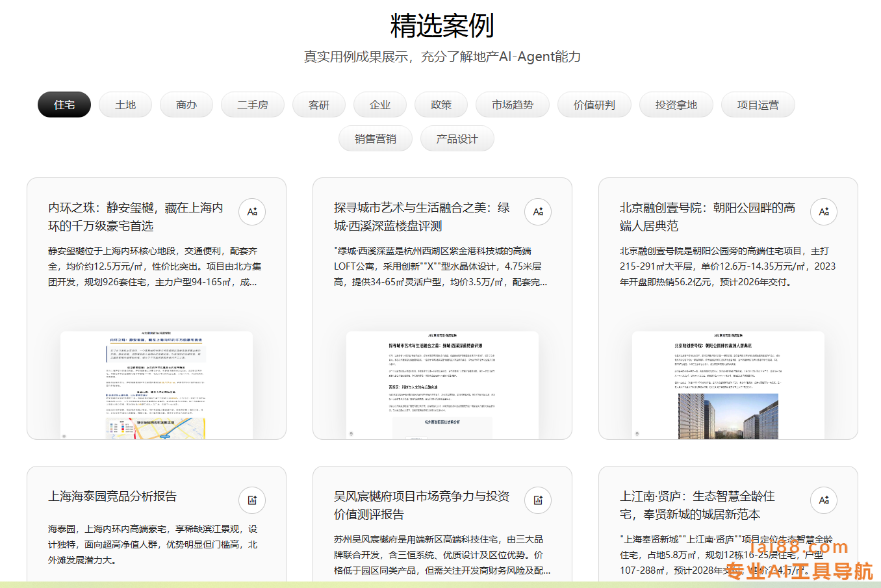The width and height of the screenshot is (881, 588).
Task: Click the 北京融创壹号院是朝阳公园旁 description
Action: coord(728,266)
